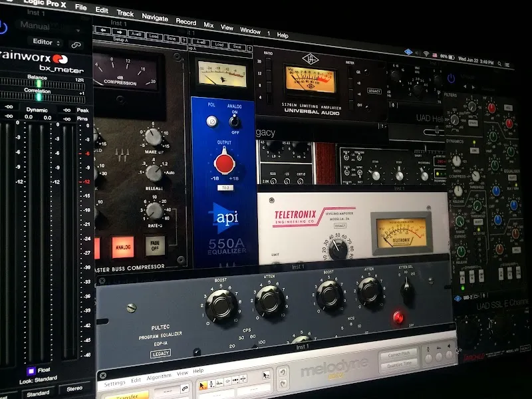Open the ? help in API 550A toolbar
The height and width of the screenshot is (399, 532).
click(x=249, y=48)
